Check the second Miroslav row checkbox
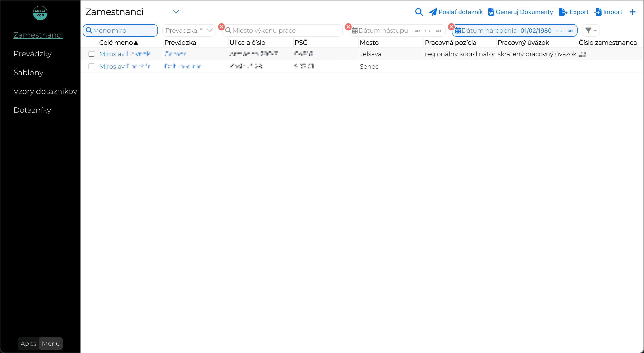This screenshot has height=353, width=644. 91,66
